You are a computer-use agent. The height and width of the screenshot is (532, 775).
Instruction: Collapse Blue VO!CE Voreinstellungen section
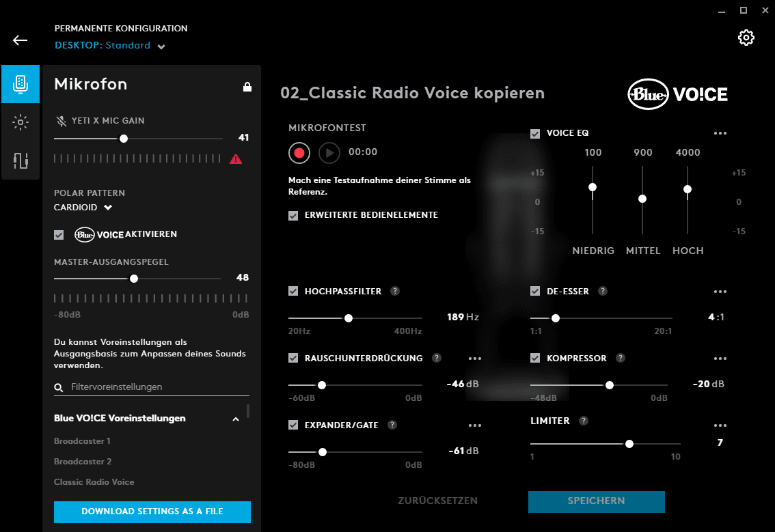tap(236, 419)
